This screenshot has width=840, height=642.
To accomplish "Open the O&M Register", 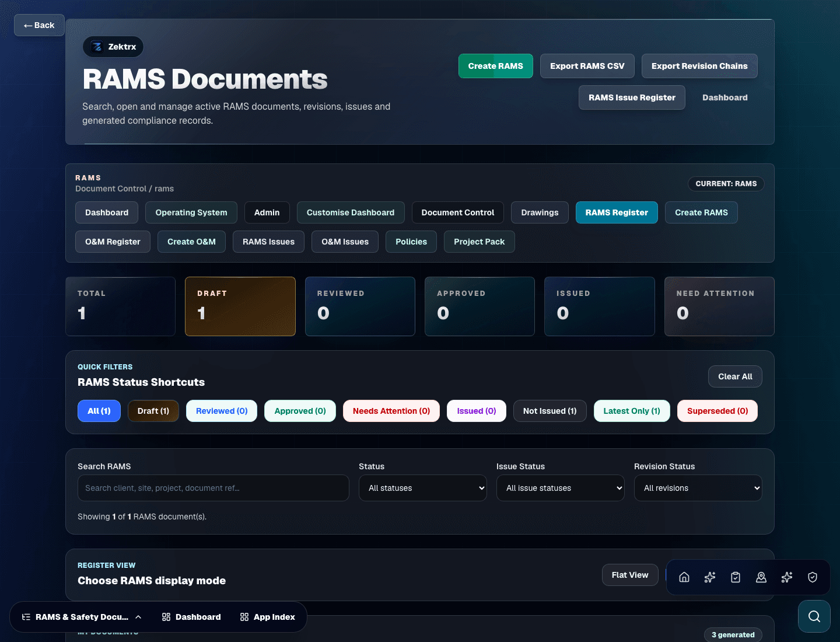I will pyautogui.click(x=113, y=242).
